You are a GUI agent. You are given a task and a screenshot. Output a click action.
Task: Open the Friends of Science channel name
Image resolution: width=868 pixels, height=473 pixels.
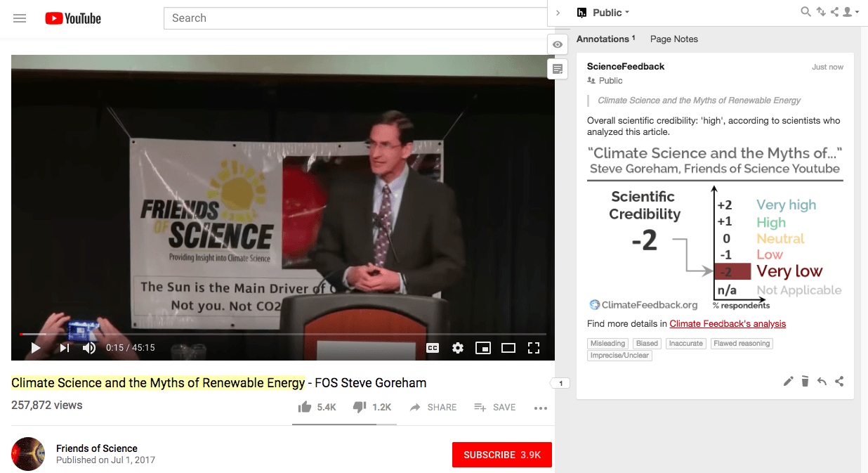97,448
